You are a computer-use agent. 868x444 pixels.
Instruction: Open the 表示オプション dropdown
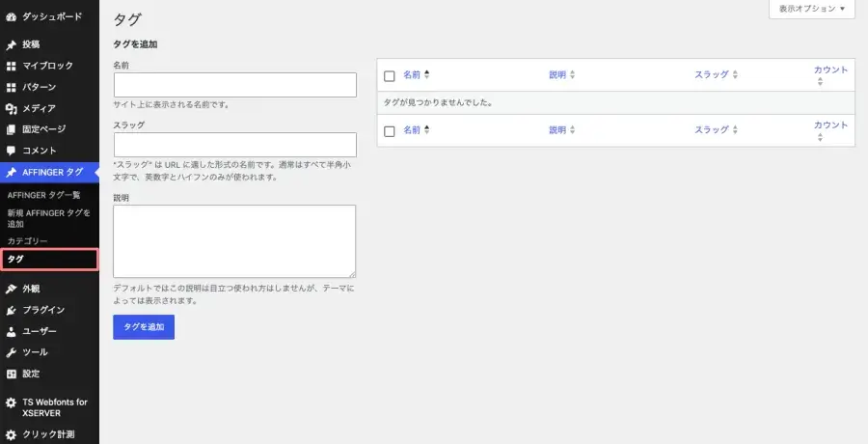tap(812, 9)
